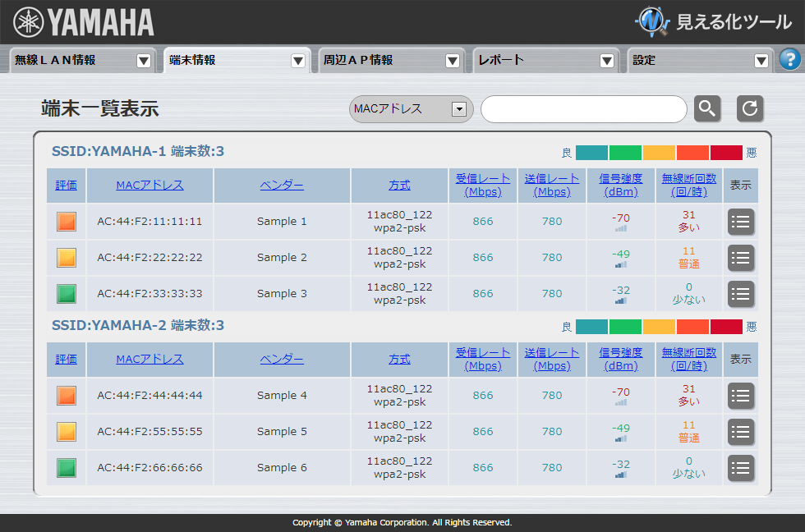Open the MACアドレス search type dropdown
Image resolution: width=805 pixels, height=532 pixels.
(459, 109)
